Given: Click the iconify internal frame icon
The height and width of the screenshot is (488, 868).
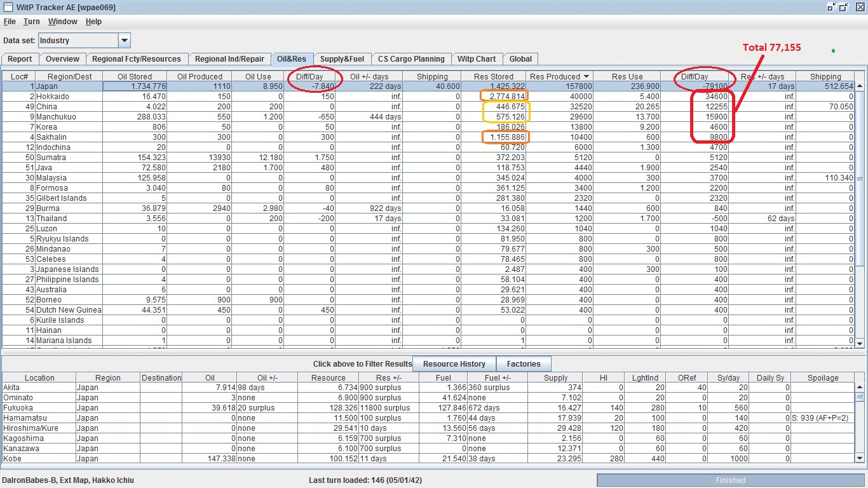Looking at the screenshot, I should (x=832, y=7).
